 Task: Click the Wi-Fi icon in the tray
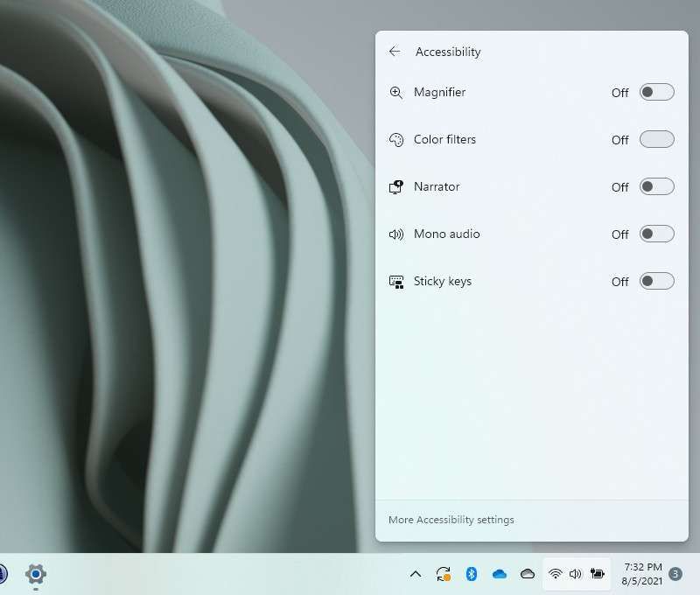(556, 574)
